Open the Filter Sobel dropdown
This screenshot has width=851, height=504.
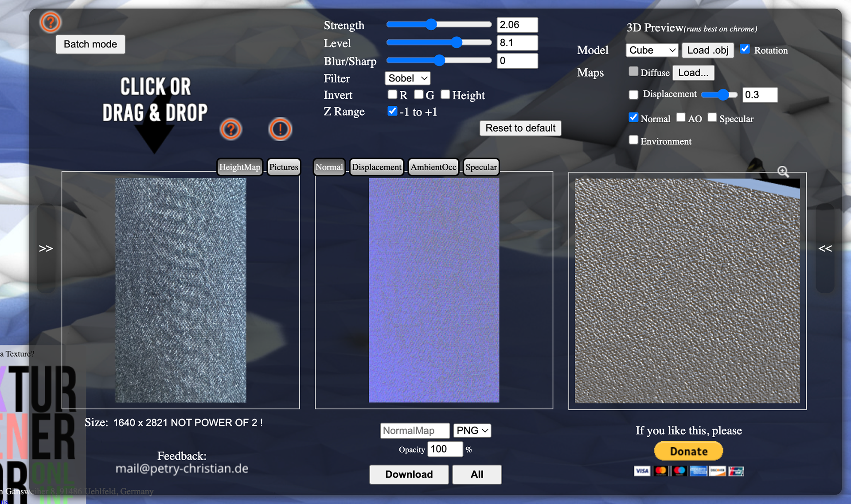click(407, 78)
